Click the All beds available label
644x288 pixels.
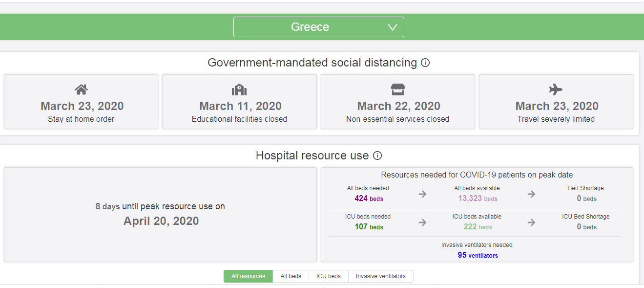click(x=477, y=188)
